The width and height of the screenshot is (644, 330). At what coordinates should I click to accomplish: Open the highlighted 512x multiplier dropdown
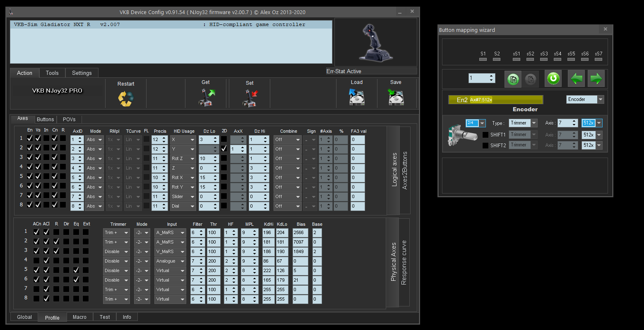point(592,123)
